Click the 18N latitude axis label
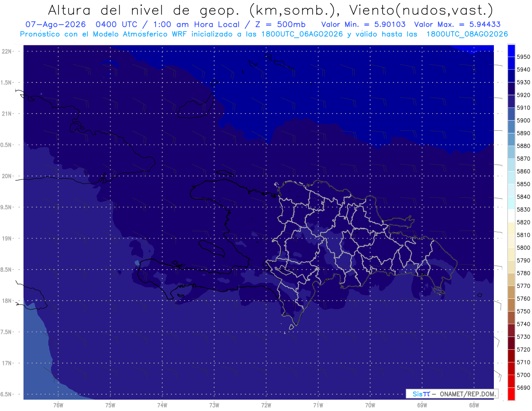Image resolution: width=532 pixels, height=411 pixels. click(7, 301)
